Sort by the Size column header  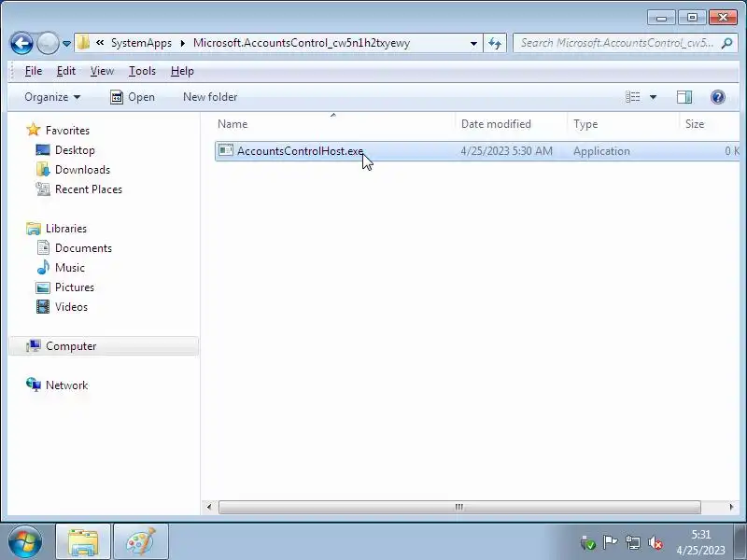[710, 124]
